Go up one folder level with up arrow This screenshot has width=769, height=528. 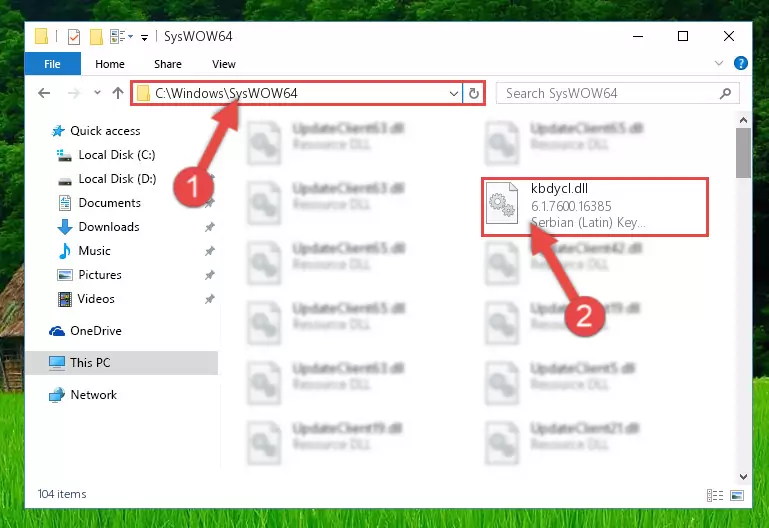pyautogui.click(x=118, y=93)
